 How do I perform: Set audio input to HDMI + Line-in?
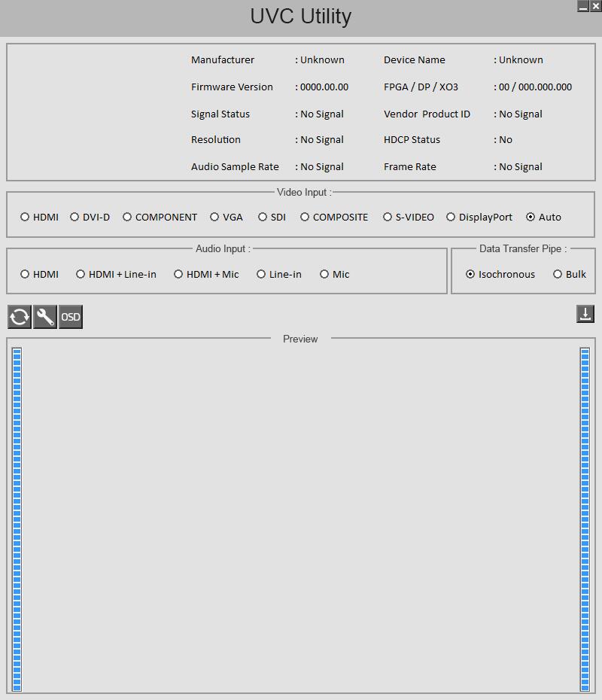[116, 274]
